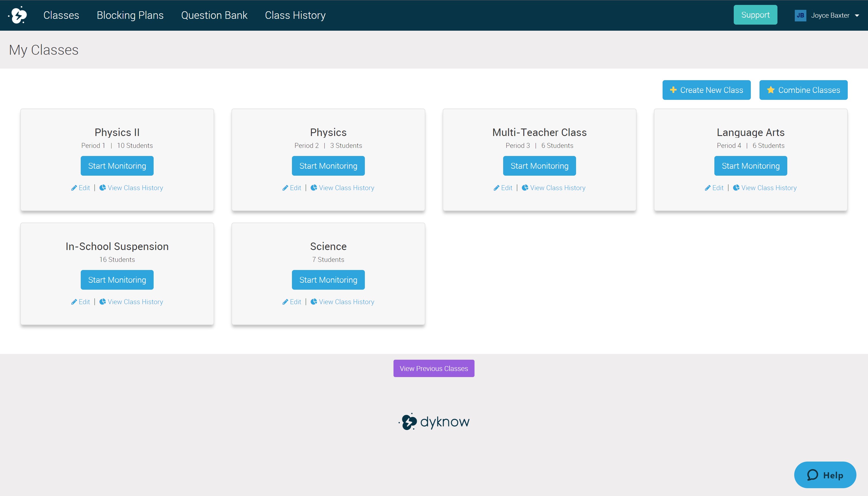Start monitoring Language Arts
The width and height of the screenshot is (868, 496).
pos(751,166)
